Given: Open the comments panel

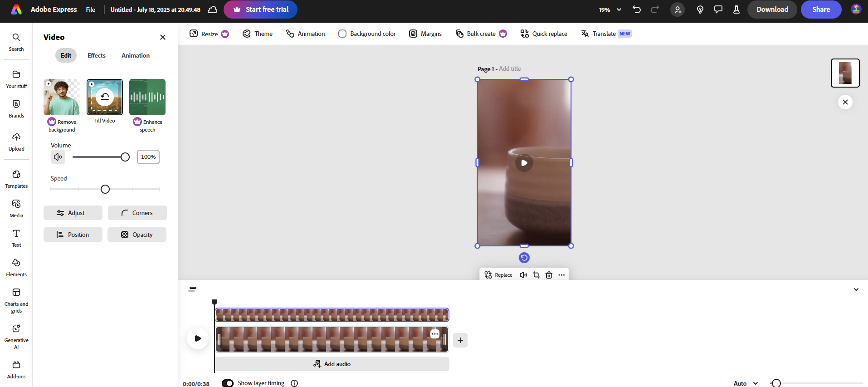Looking at the screenshot, I should [x=718, y=10].
